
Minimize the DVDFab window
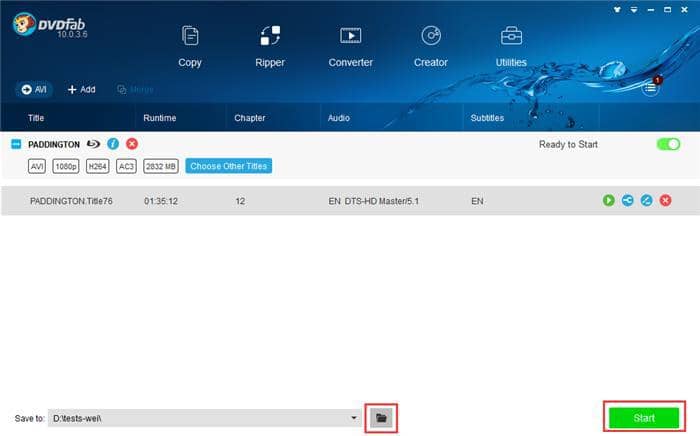coord(651,9)
